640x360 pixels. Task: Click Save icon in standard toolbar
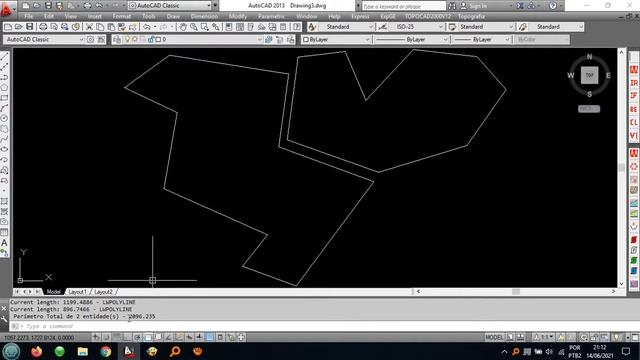[x=29, y=27]
